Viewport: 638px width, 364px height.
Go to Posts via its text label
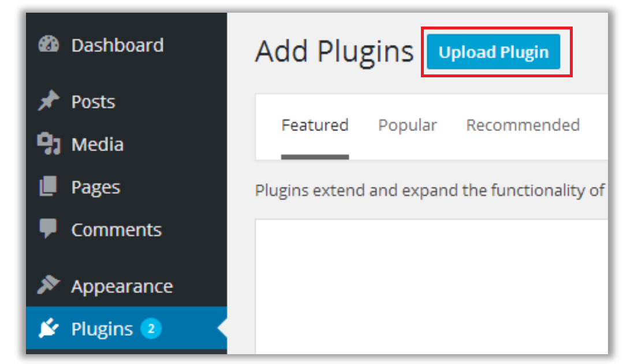point(93,102)
